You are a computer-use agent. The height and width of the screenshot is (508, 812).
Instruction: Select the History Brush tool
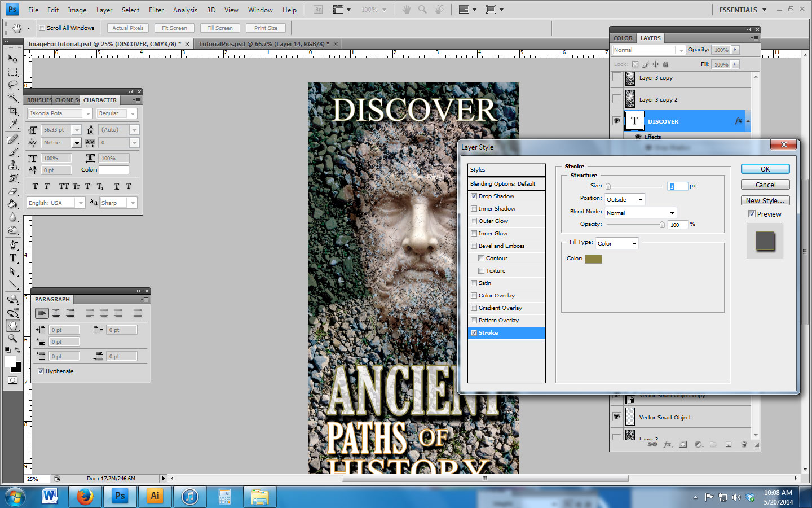tap(13, 178)
